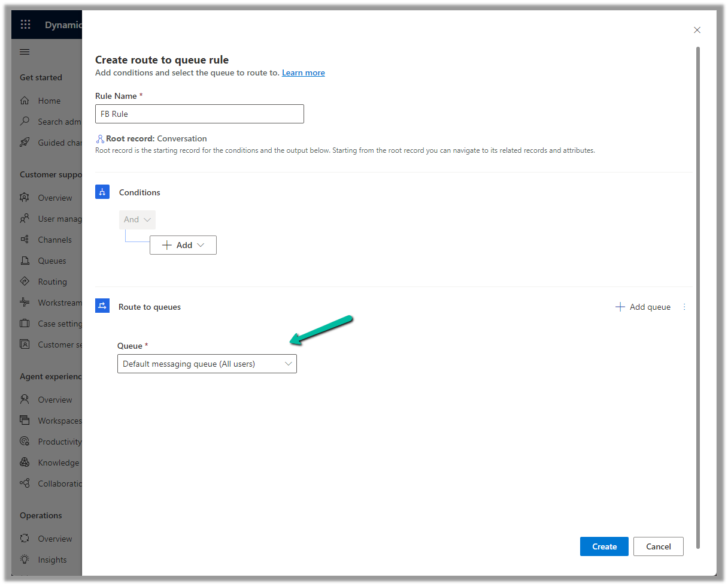Close the rule panel with X
The height and width of the screenshot is (586, 728).
click(x=697, y=30)
